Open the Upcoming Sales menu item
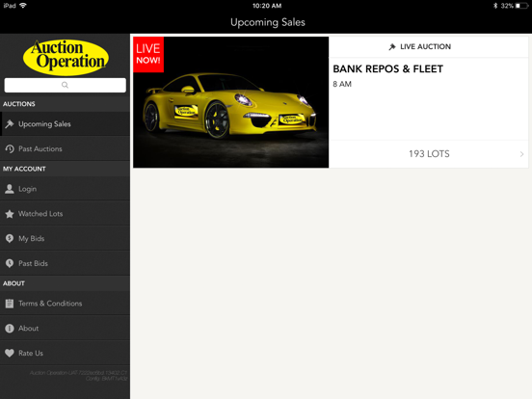Viewport: 532px width, 399px height. [x=65, y=123]
